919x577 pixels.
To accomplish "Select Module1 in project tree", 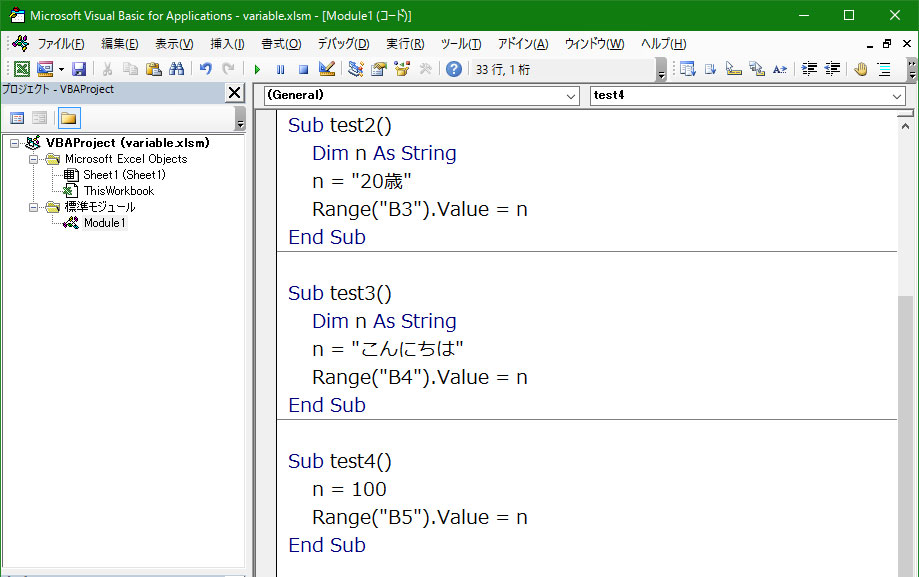I will pyautogui.click(x=104, y=223).
